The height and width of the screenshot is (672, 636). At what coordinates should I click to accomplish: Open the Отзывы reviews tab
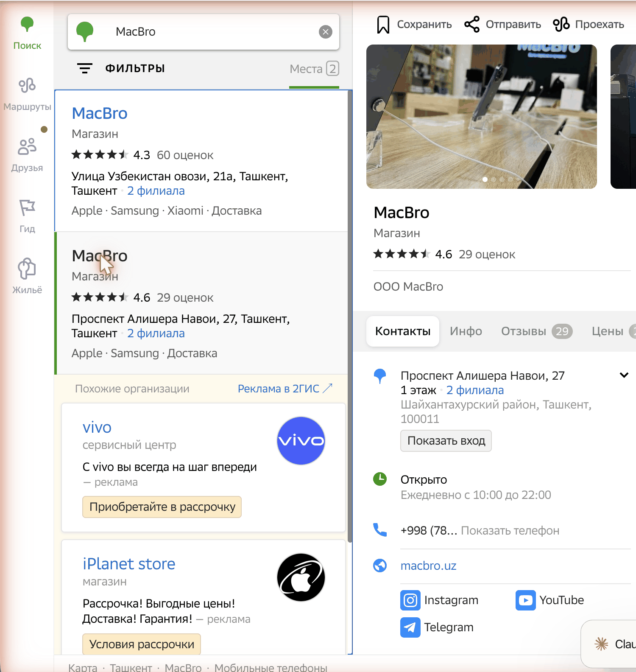[x=537, y=331]
